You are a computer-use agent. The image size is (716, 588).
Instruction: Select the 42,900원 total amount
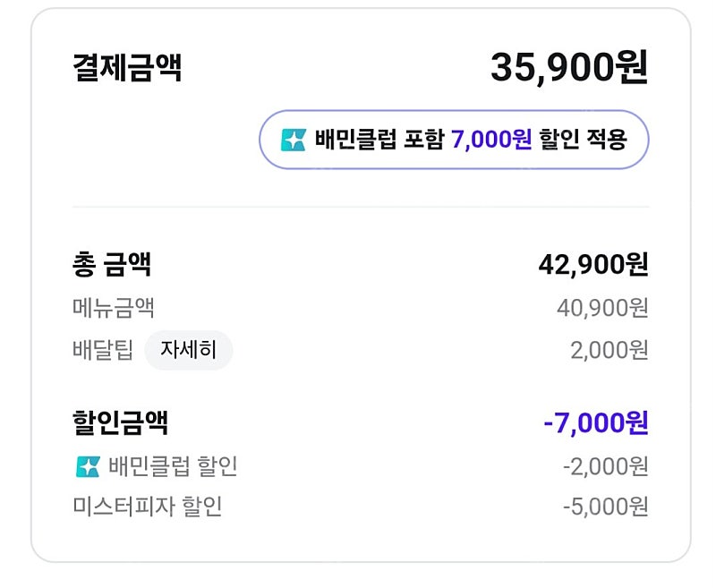click(593, 265)
